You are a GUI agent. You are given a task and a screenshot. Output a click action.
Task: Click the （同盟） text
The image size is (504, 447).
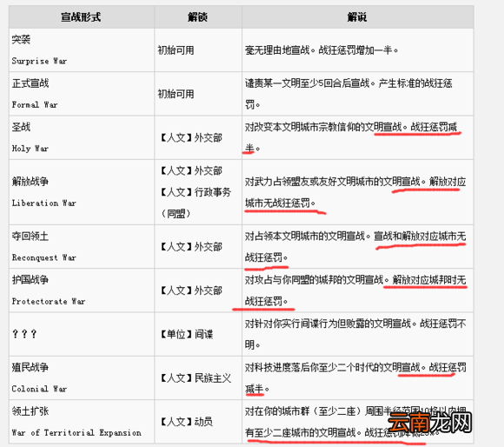click(x=176, y=214)
